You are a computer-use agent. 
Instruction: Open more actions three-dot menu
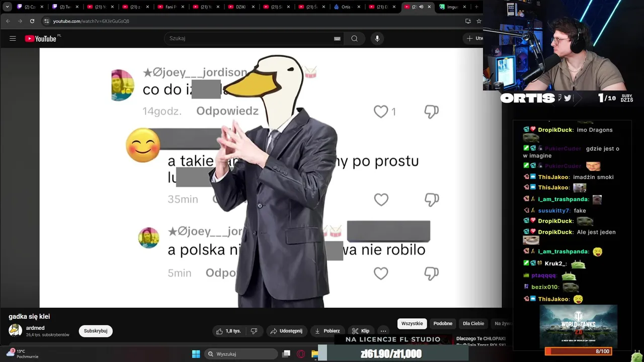click(x=383, y=331)
